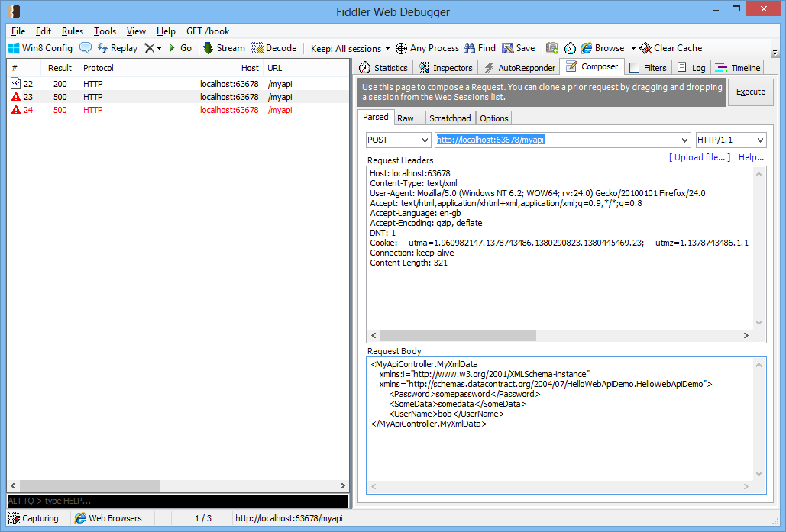Click the Upload file... link

(x=700, y=157)
